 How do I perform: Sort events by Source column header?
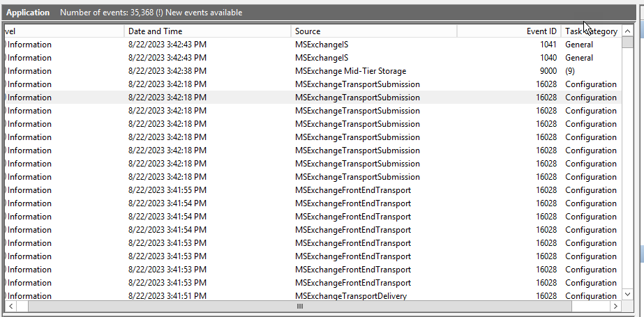coord(374,31)
